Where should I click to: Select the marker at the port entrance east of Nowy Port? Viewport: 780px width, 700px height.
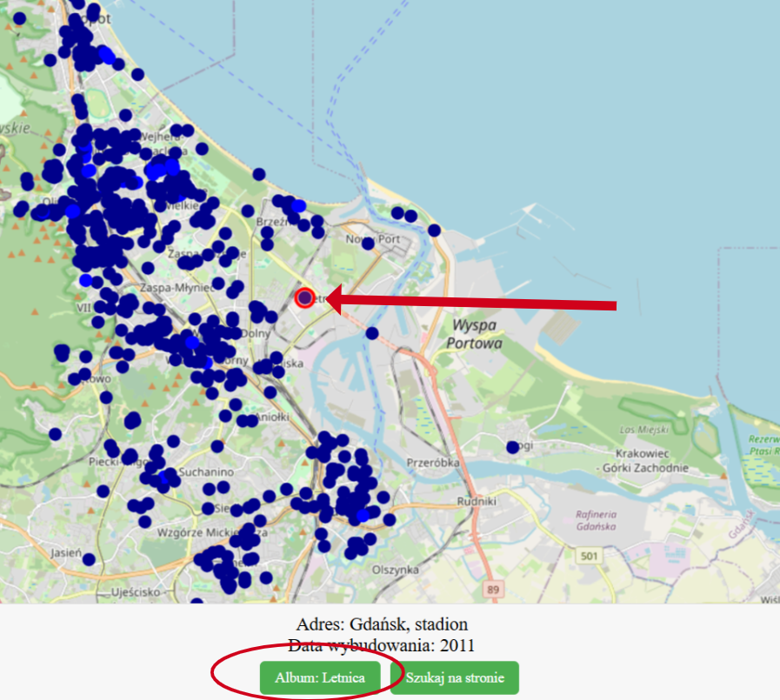(434, 230)
